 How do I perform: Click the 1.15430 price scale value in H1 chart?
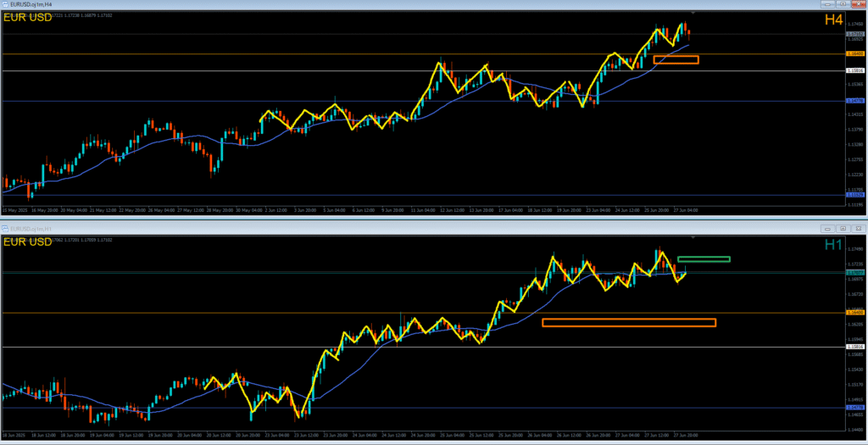click(855, 370)
